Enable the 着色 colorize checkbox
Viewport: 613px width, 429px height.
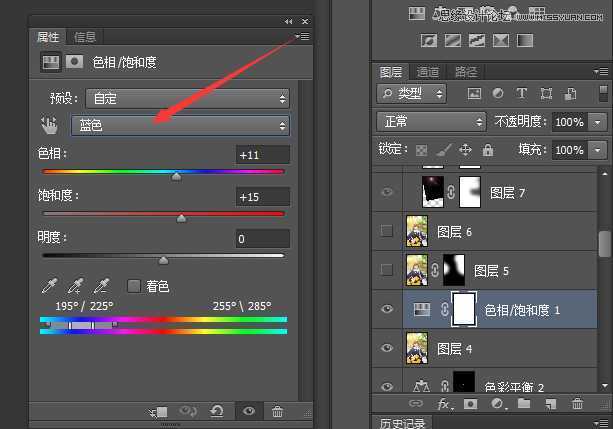(134, 286)
